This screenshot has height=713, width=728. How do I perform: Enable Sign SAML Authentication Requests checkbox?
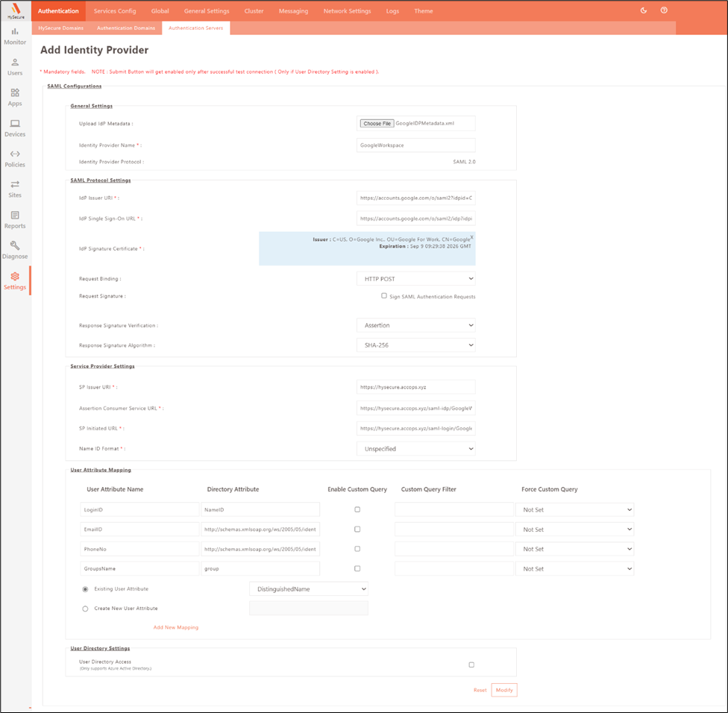pyautogui.click(x=384, y=296)
